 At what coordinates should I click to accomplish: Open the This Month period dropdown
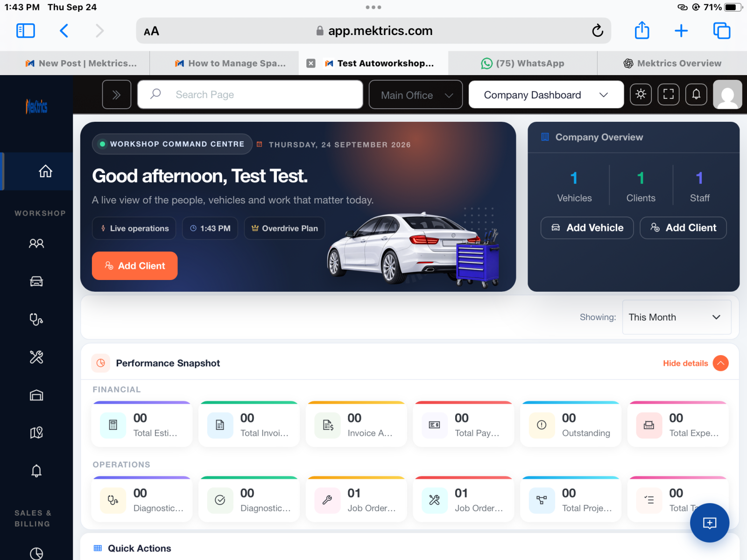[x=677, y=317]
